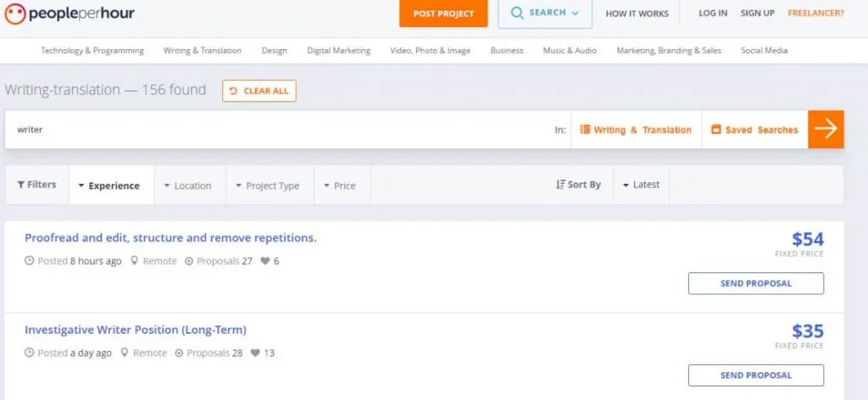
Task: Click 'Posted 8 hours ago' text
Action: (x=79, y=261)
